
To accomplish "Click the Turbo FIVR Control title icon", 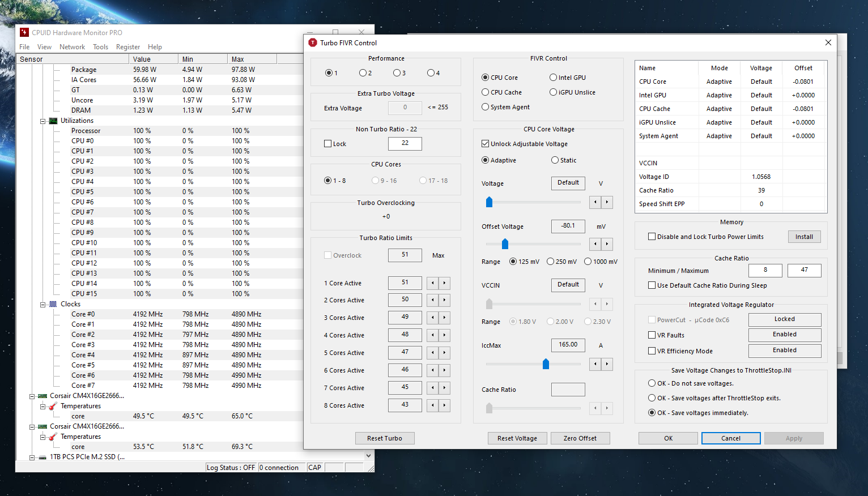I will coord(313,42).
